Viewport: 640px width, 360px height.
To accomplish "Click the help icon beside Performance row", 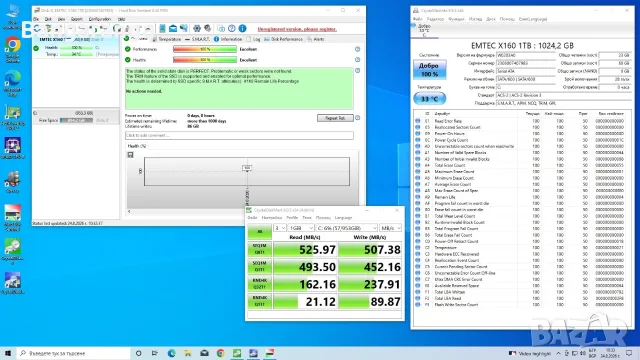I will click(x=357, y=49).
